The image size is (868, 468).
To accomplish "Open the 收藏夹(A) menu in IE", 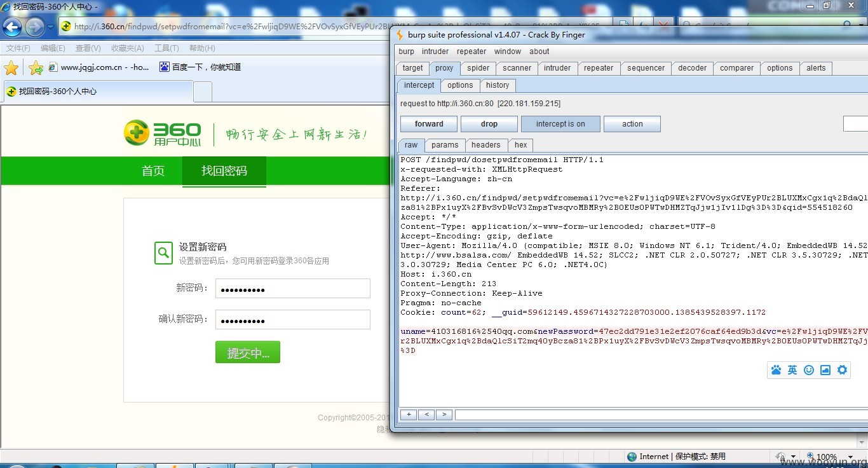I will coord(127,48).
